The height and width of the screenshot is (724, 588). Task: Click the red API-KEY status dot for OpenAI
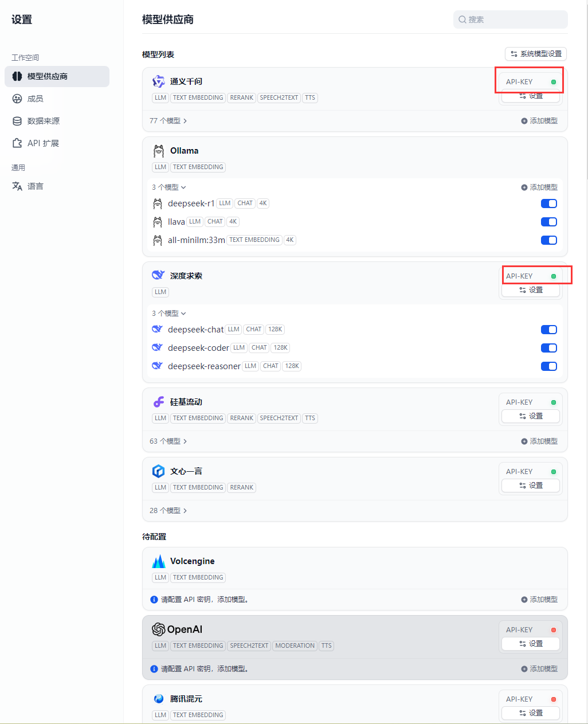click(554, 630)
